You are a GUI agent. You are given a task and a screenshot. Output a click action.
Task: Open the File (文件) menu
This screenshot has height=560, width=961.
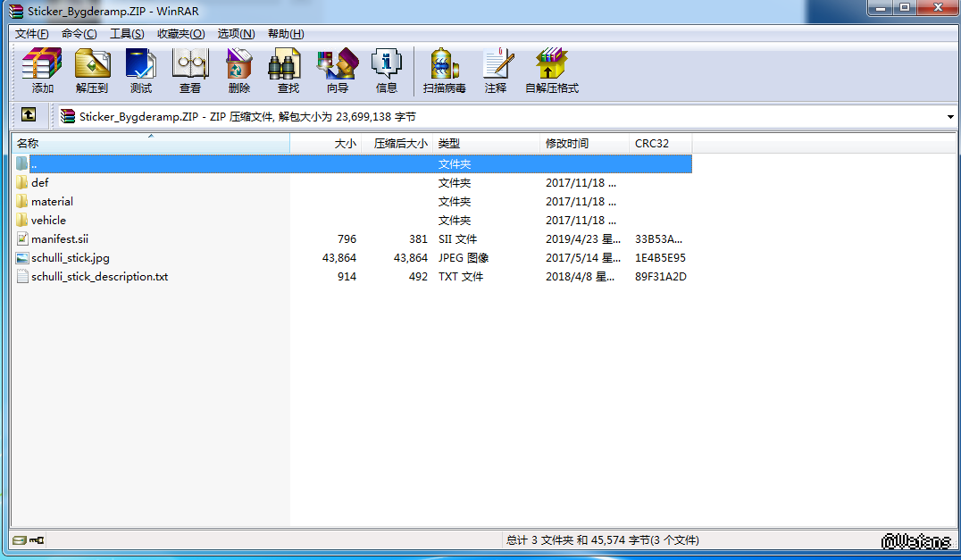click(x=32, y=34)
